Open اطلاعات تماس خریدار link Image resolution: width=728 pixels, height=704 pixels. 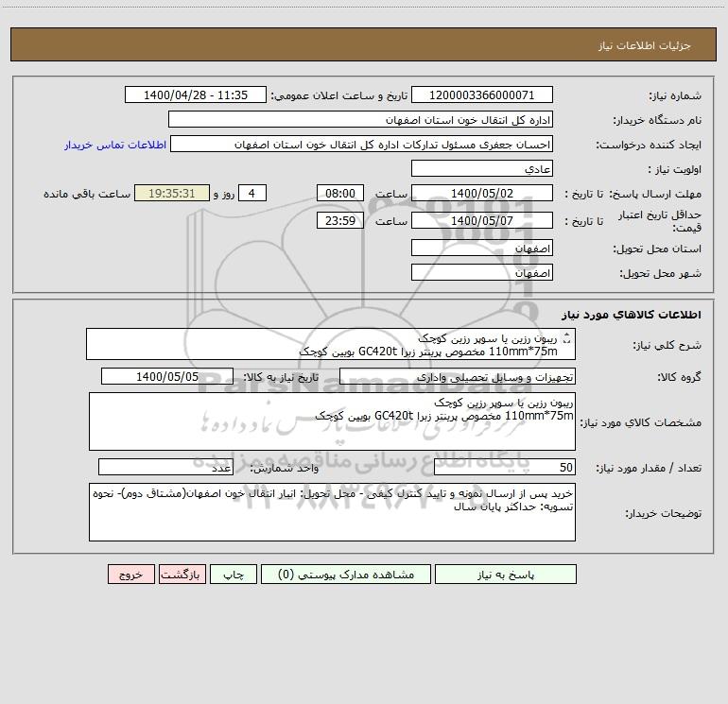115,145
